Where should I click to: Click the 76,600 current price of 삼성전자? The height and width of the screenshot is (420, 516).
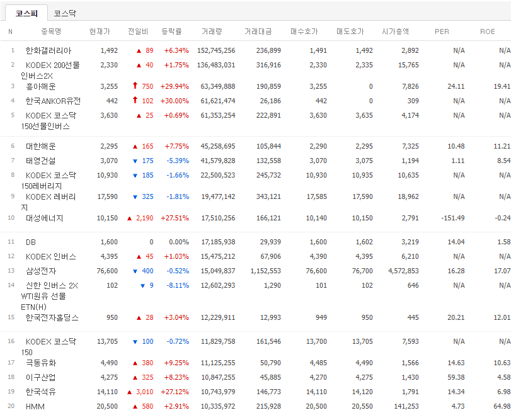coord(107,271)
